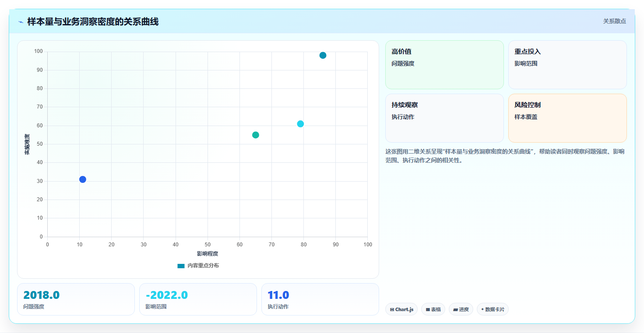This screenshot has height=333, width=644.
Task: Click the icon in the Chart.js tag
Action: pyautogui.click(x=392, y=310)
